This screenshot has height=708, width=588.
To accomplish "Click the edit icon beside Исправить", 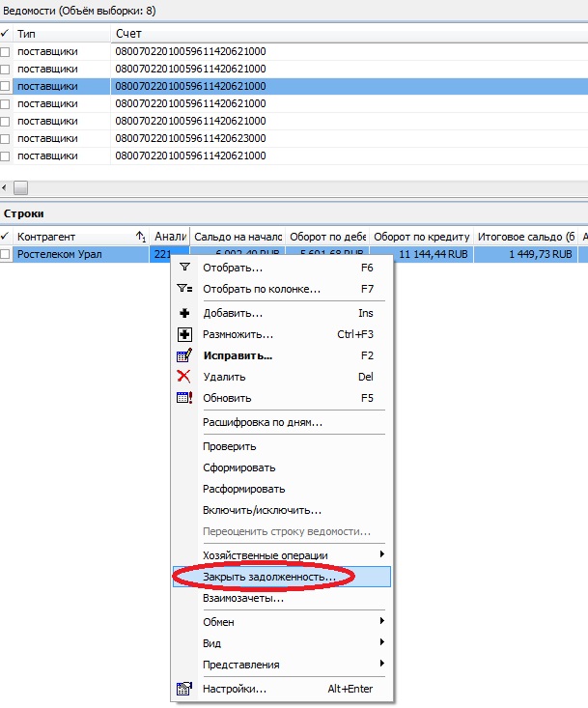I will tap(184, 355).
